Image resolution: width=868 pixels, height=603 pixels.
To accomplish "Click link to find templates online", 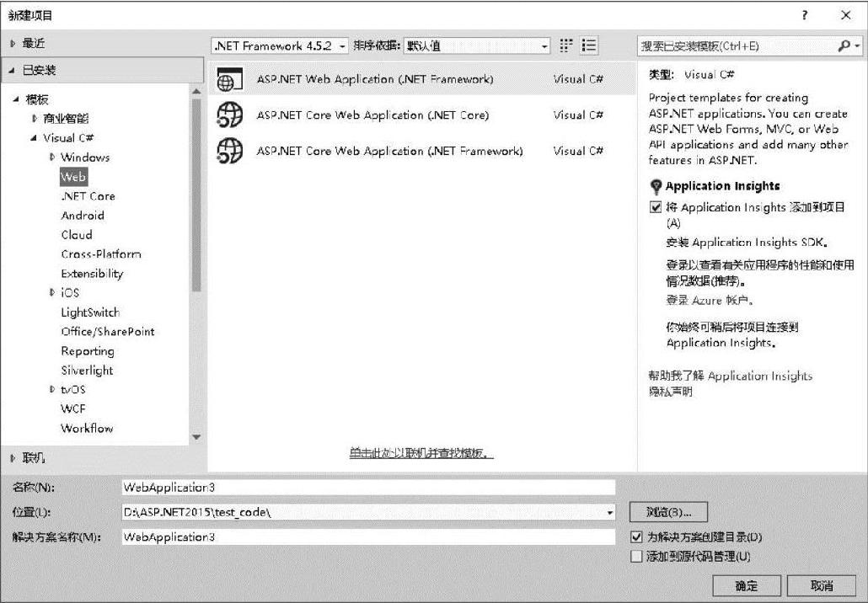I will [x=421, y=453].
